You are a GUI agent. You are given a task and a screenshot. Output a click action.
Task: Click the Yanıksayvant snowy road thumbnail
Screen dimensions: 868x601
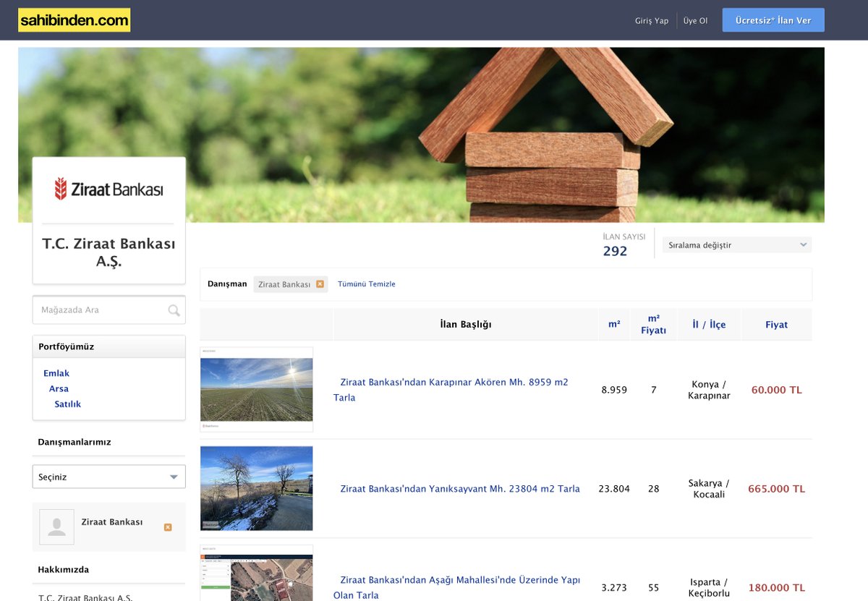[x=257, y=488]
